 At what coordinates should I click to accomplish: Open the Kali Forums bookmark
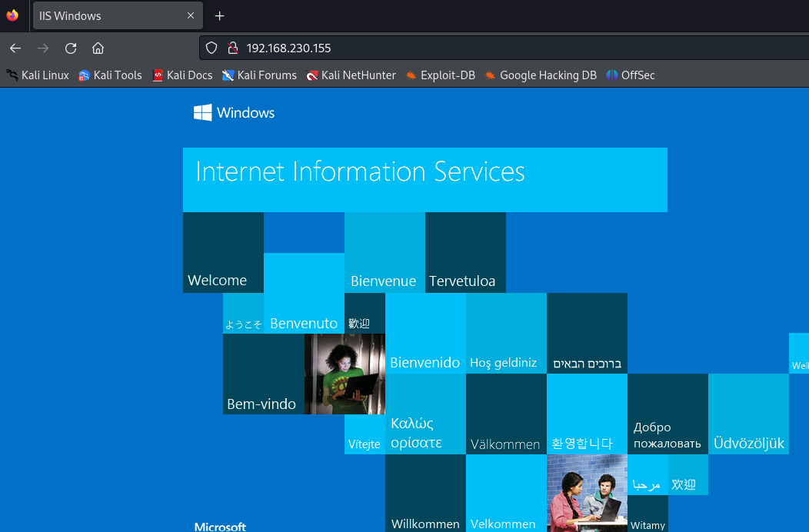point(259,75)
